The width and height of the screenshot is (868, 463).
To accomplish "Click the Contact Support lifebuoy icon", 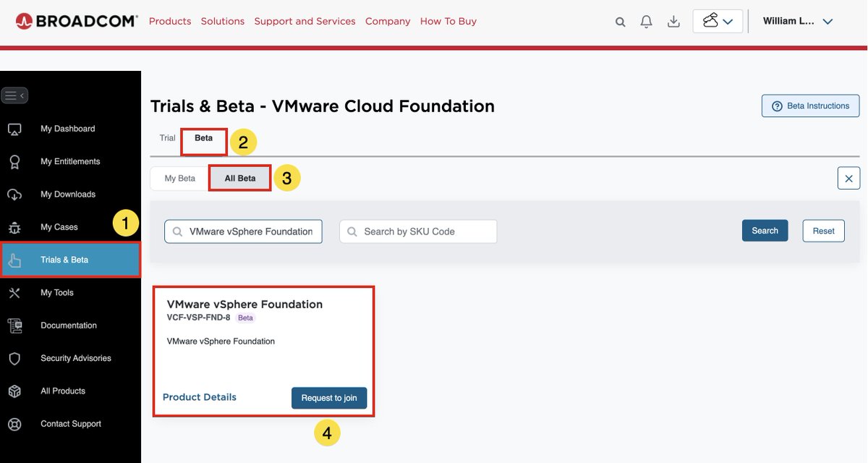I will click(14, 424).
